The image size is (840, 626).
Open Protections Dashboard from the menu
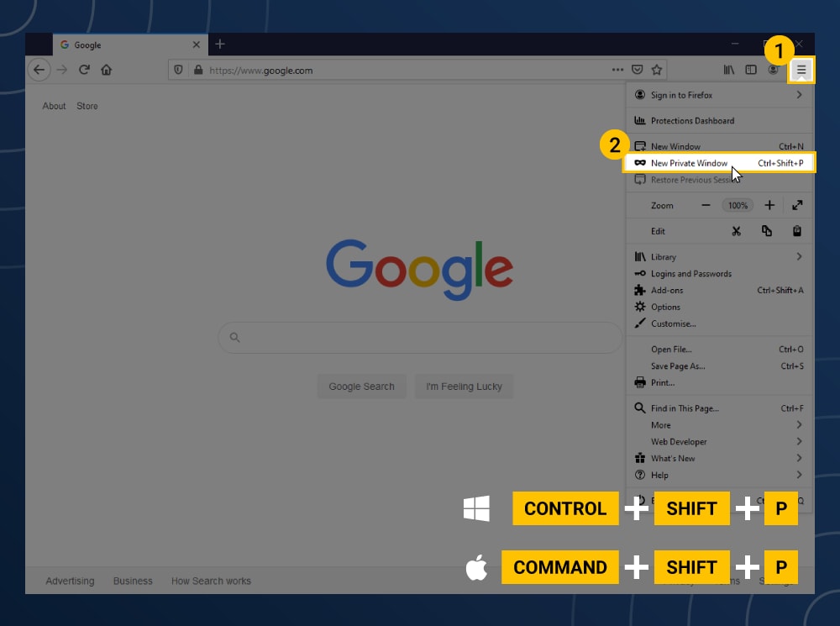[x=720, y=121]
